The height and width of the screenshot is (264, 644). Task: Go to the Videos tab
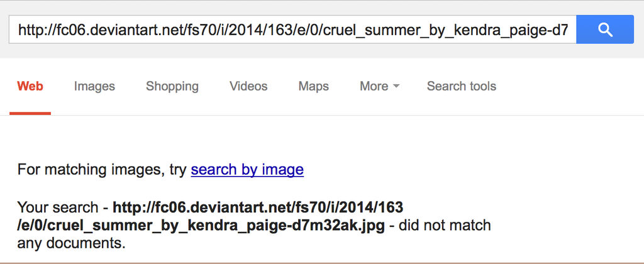[248, 86]
